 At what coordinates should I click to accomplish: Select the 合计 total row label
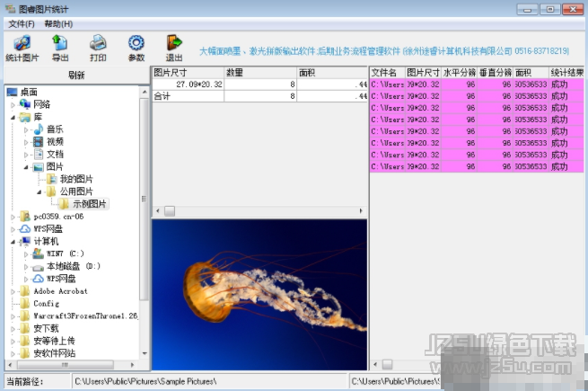[x=162, y=96]
